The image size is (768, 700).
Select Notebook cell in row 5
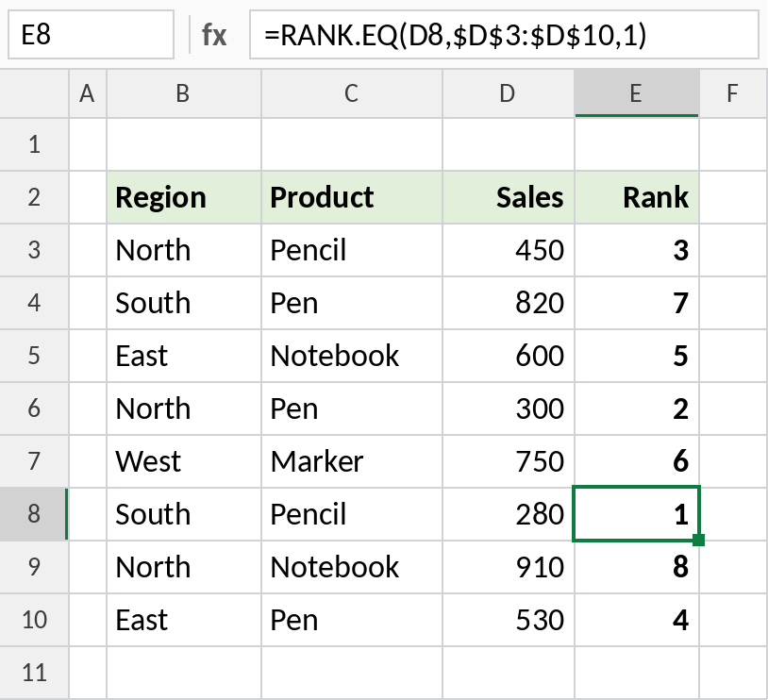coord(352,356)
